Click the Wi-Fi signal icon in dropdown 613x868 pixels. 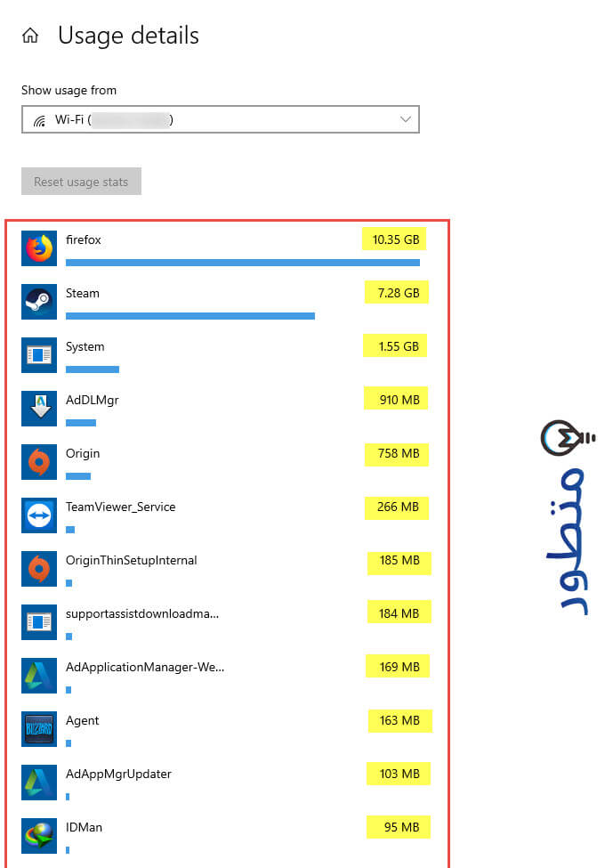click(39, 120)
